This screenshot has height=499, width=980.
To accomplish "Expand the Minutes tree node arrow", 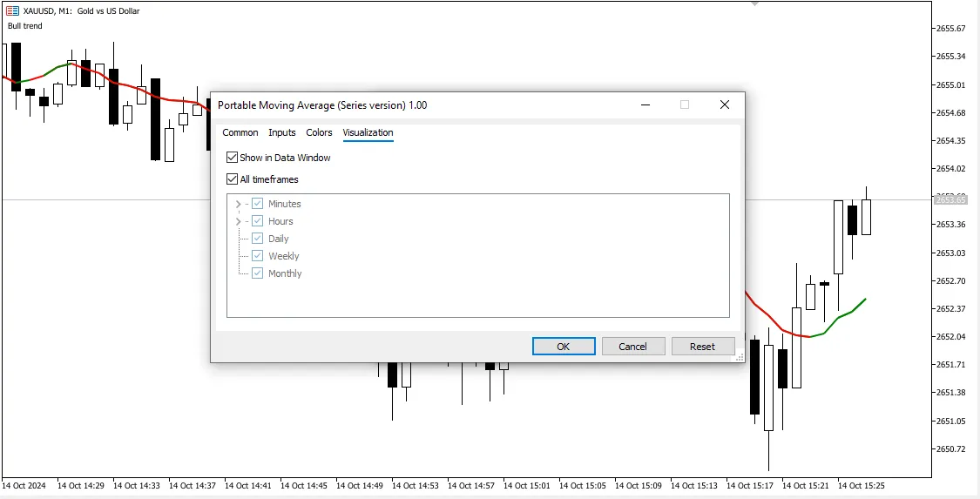I will click(x=238, y=204).
